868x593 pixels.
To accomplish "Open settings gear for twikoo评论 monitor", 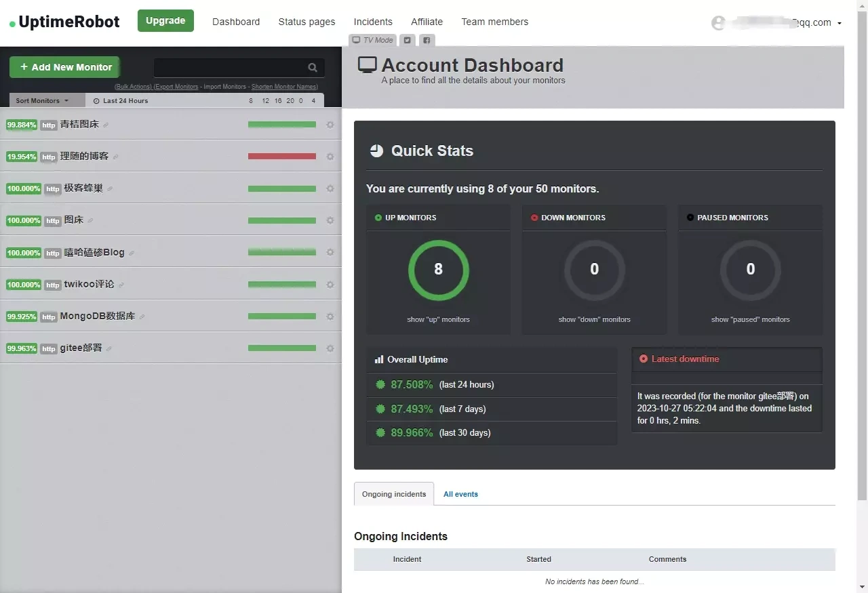I will [x=330, y=285].
